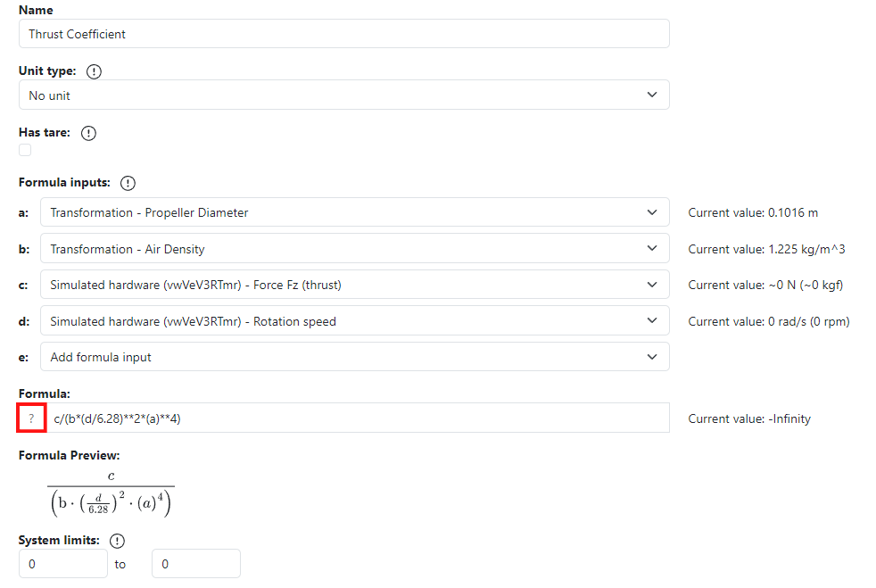Click the rendered Formula Preview equation
The height and width of the screenshot is (588, 876).
click(111, 490)
